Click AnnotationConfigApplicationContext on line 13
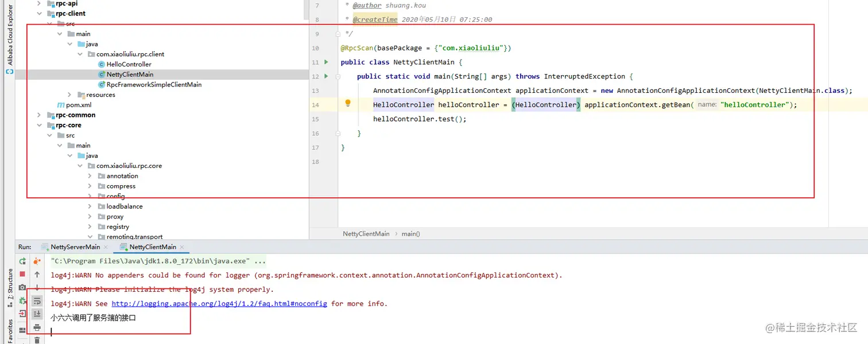868x344 pixels. [442, 91]
